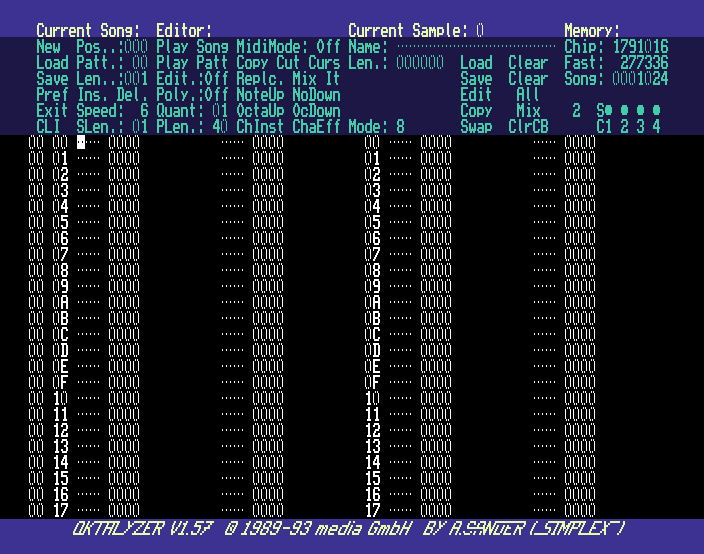
Task: Click Clear beside the sample Load
Action: pyautogui.click(x=528, y=63)
